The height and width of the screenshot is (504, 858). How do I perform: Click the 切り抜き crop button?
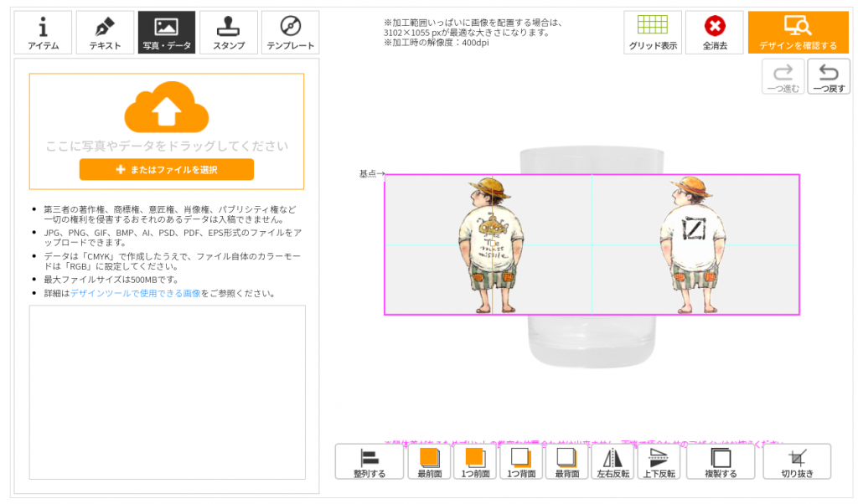click(798, 462)
